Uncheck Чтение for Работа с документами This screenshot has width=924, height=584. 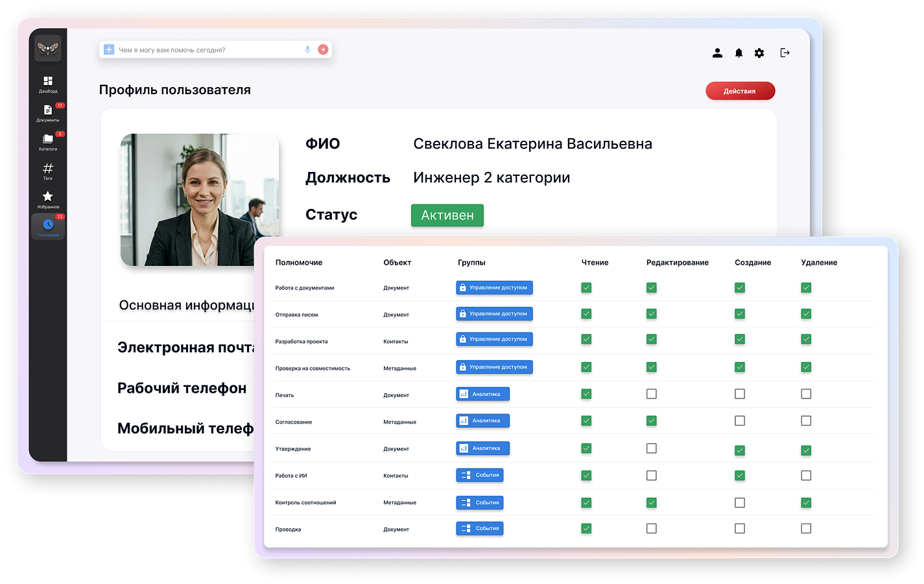pos(586,287)
